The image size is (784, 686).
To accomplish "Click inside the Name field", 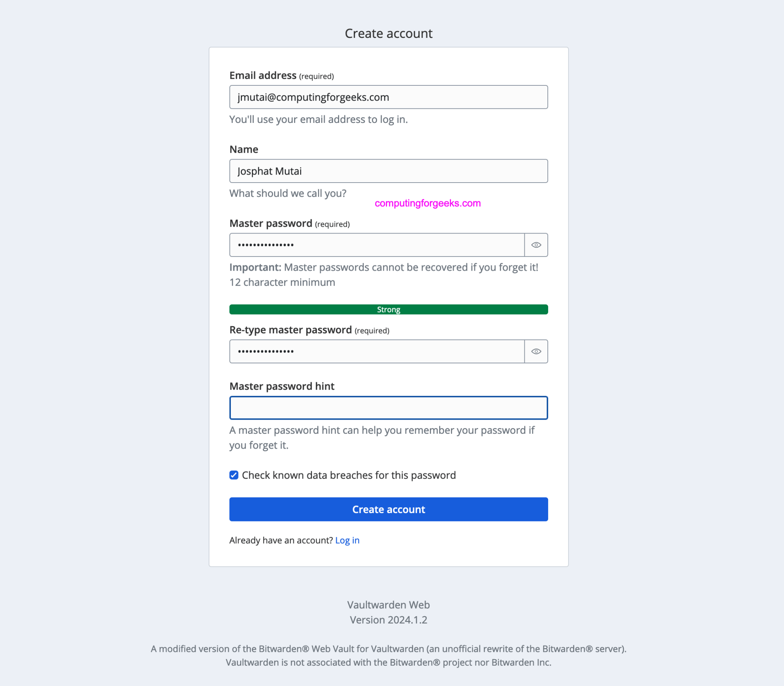I will (x=388, y=171).
